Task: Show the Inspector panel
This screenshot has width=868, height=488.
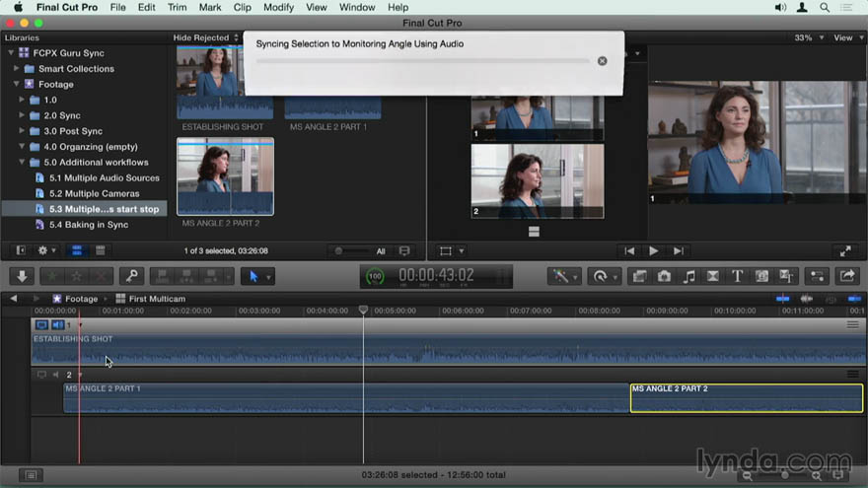Action: pos(817,275)
